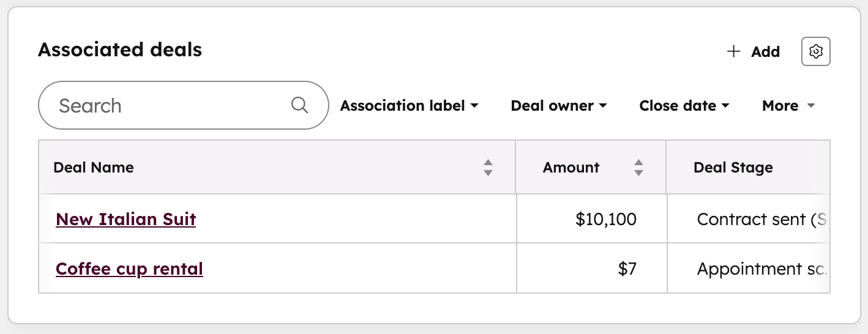Expand the Close date filter
Screen dimensions: 868x334
[x=684, y=106]
